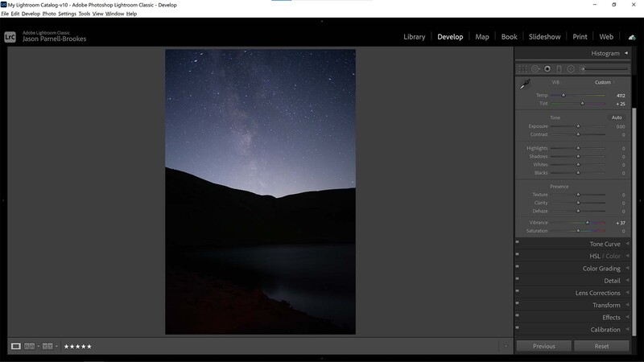644x362 pixels.
Task: Expand the Lens Corrections panel
Action: click(x=627, y=293)
